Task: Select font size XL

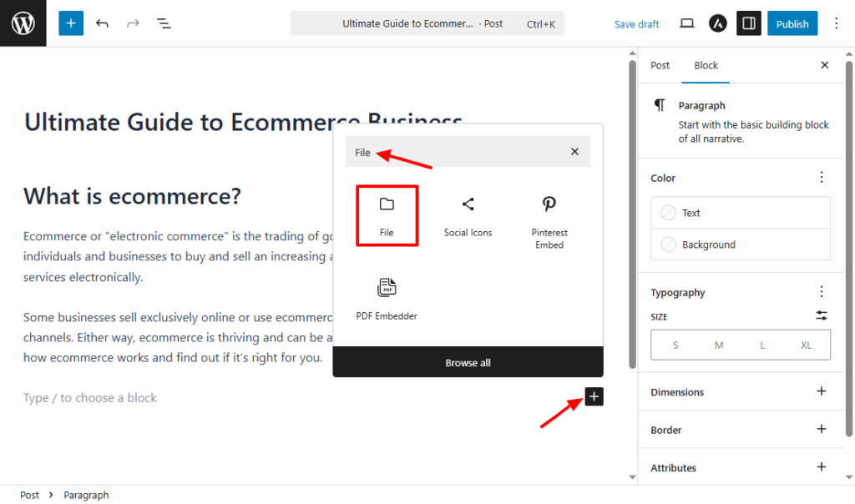Action: (x=806, y=345)
